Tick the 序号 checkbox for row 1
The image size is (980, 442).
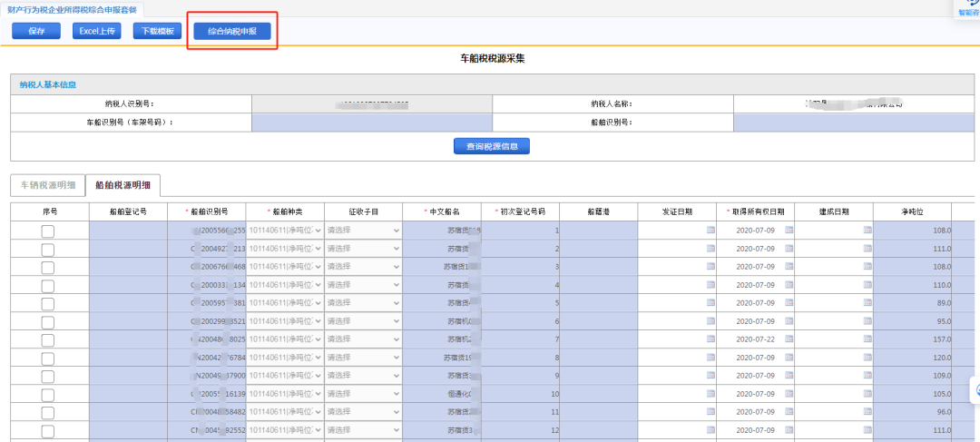coord(47,231)
